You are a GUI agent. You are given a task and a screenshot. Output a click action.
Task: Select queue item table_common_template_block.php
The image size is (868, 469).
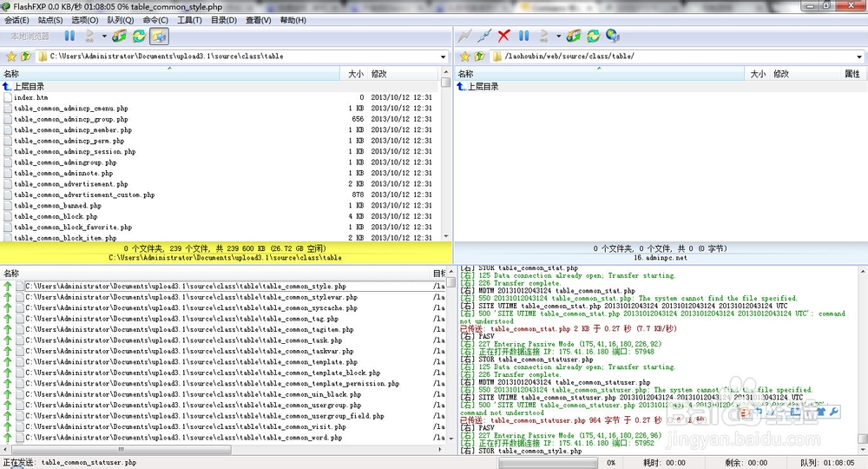224,373
